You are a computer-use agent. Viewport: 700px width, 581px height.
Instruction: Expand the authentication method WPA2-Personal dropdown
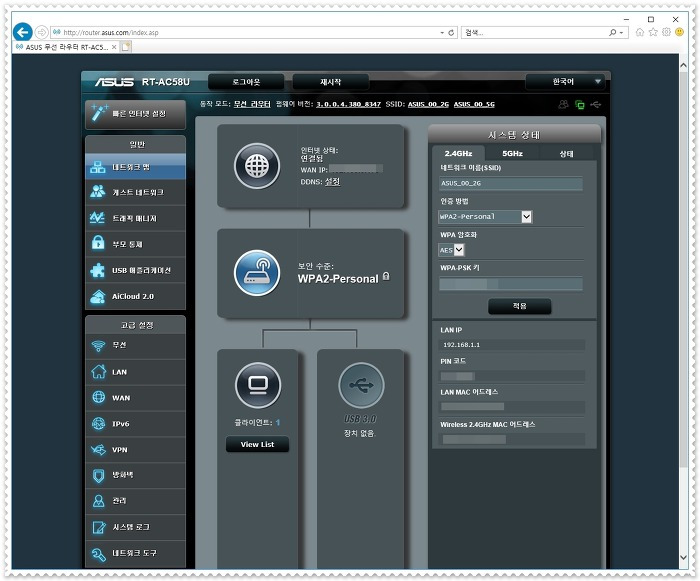coord(527,217)
